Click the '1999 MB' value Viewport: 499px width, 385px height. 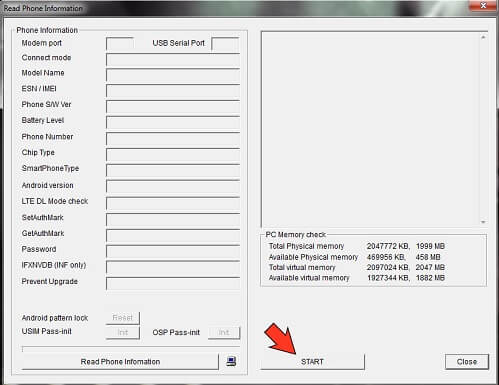pos(430,246)
